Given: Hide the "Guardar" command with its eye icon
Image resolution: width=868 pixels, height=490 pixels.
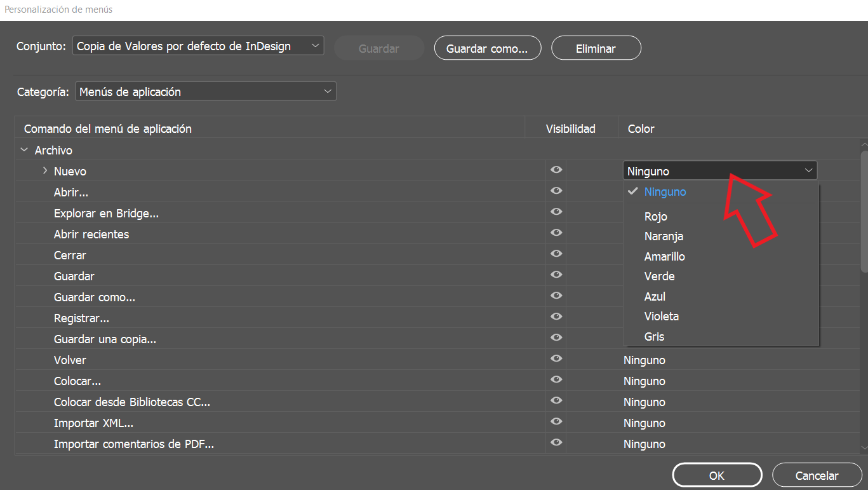Looking at the screenshot, I should tap(556, 275).
